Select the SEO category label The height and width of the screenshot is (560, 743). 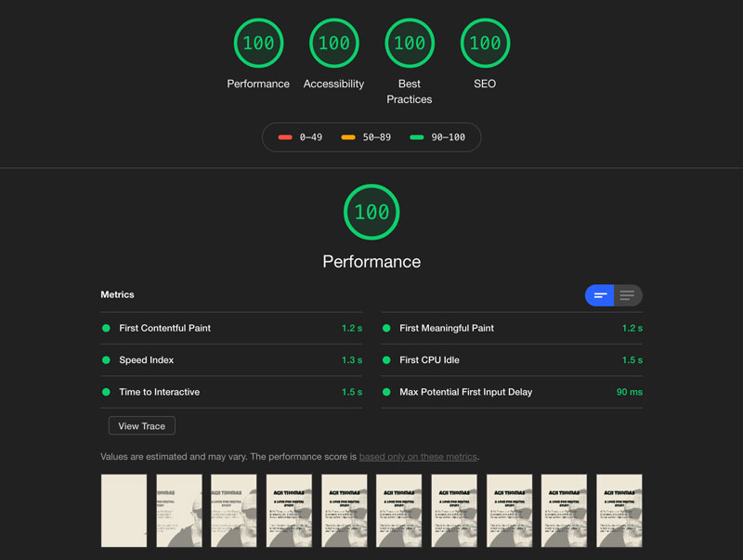(484, 83)
